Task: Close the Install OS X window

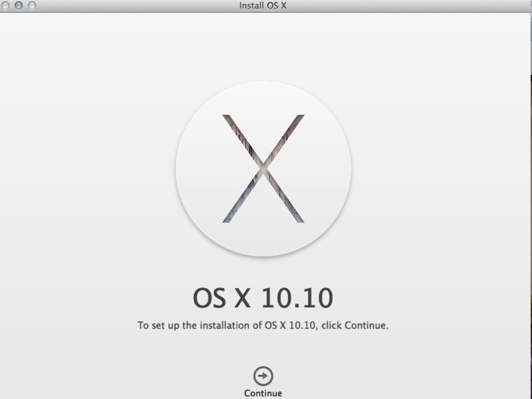Action: click(x=5, y=5)
